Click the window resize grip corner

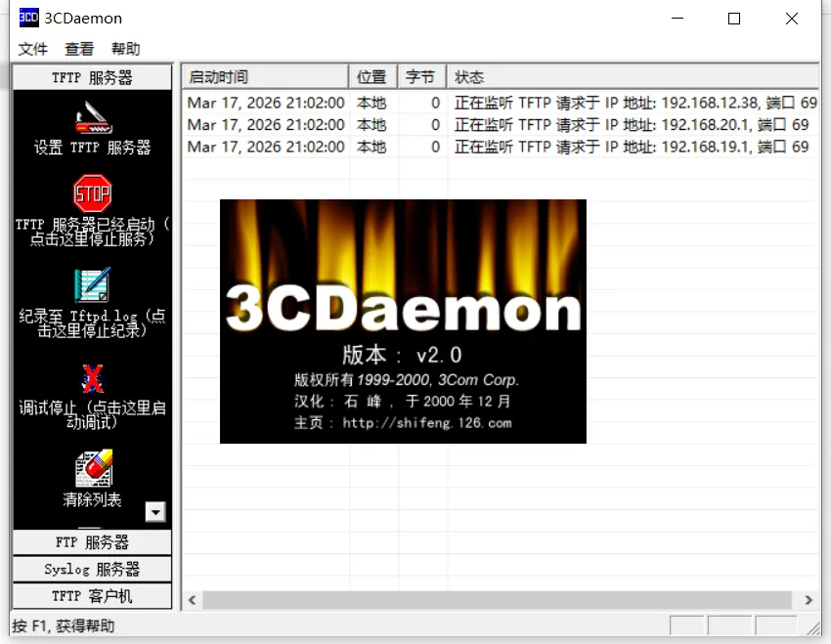pyautogui.click(x=812, y=628)
